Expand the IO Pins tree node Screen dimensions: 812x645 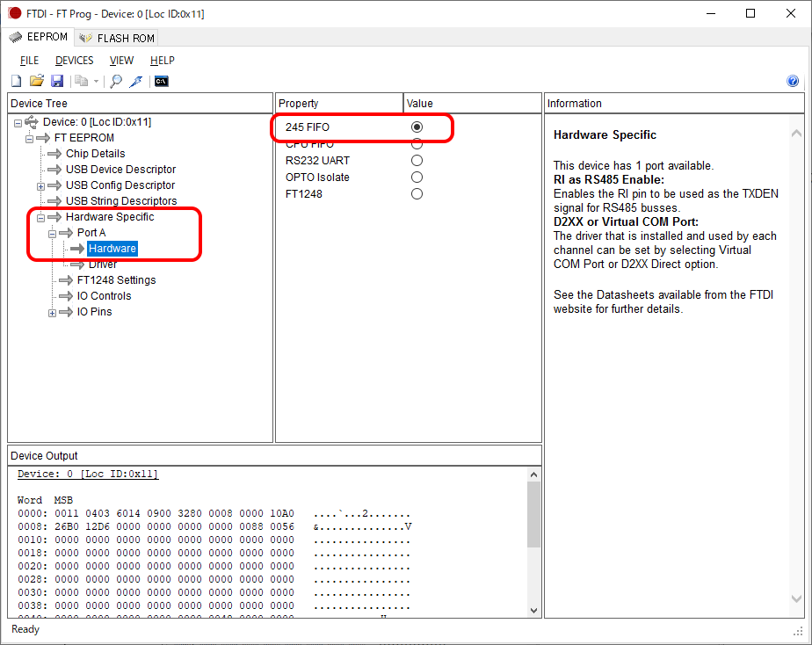52,312
